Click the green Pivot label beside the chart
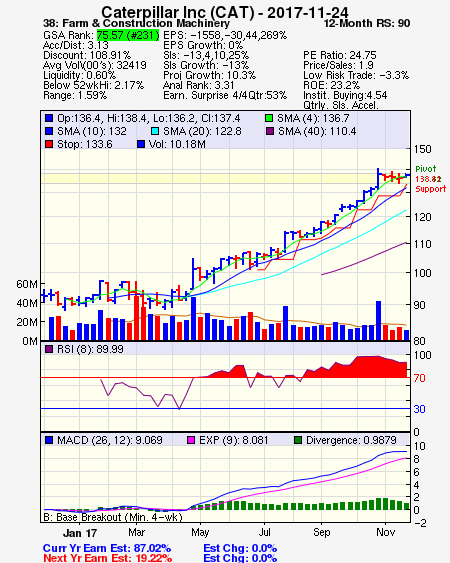 pos(426,169)
